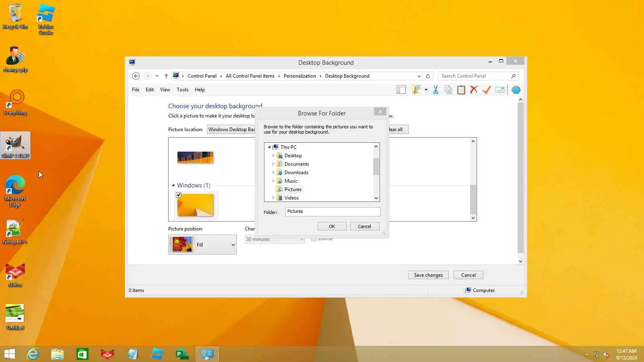Click the Microsoft Edge desktop icon
The width and height of the screenshot is (644, 362).
15,191
